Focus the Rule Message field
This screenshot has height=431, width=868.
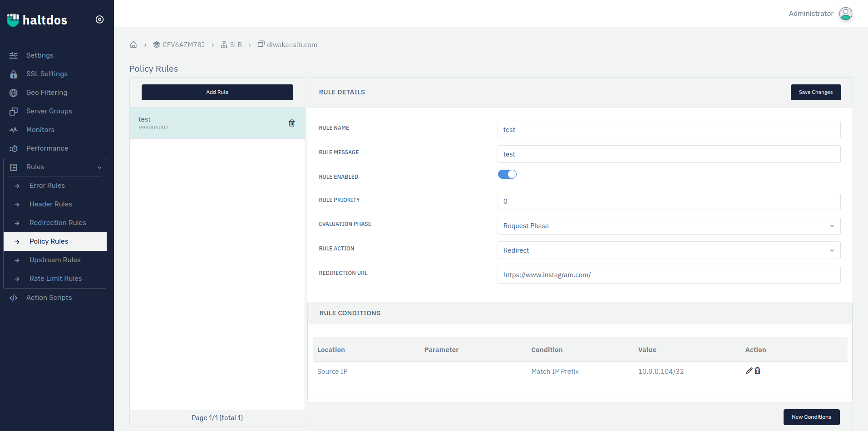point(669,154)
